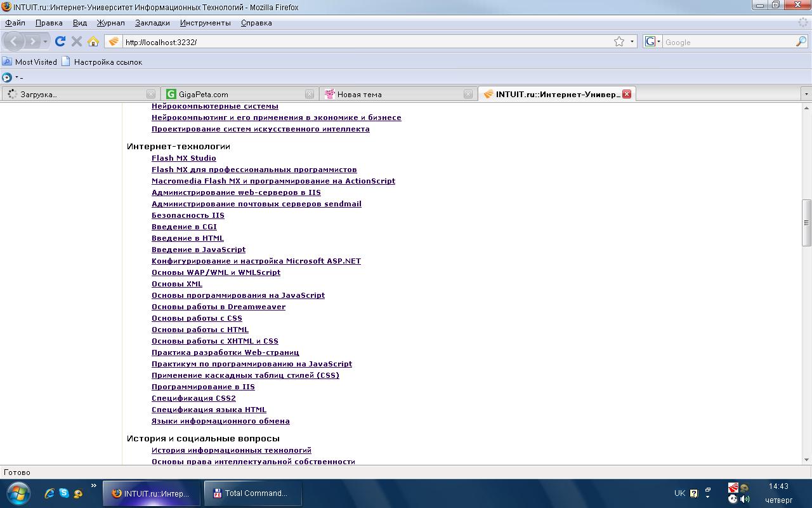The width and height of the screenshot is (812, 508).
Task: Click the third quick launch icon
Action: (78, 493)
